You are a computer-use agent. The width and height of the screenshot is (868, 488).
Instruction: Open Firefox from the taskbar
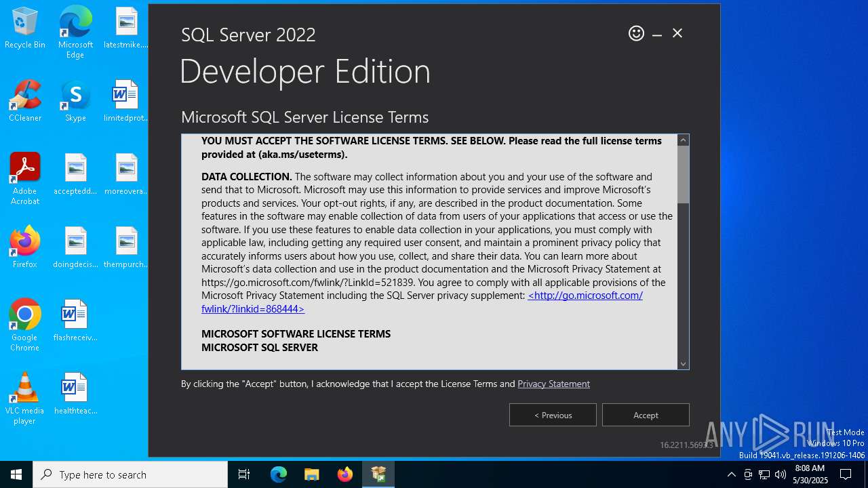345,474
